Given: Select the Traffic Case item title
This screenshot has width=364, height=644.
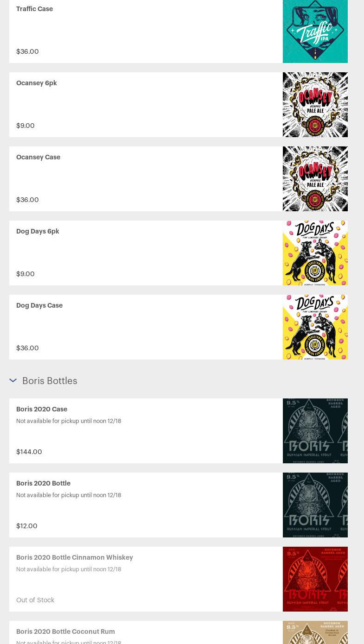Looking at the screenshot, I should tap(34, 9).
